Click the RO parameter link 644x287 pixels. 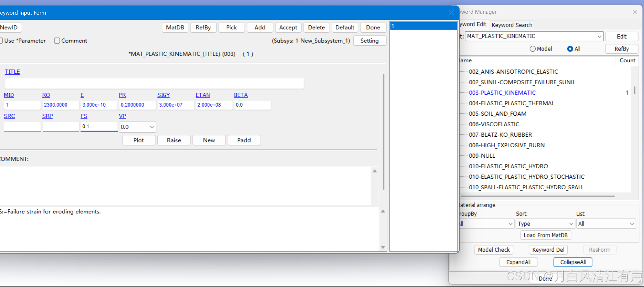coord(46,95)
